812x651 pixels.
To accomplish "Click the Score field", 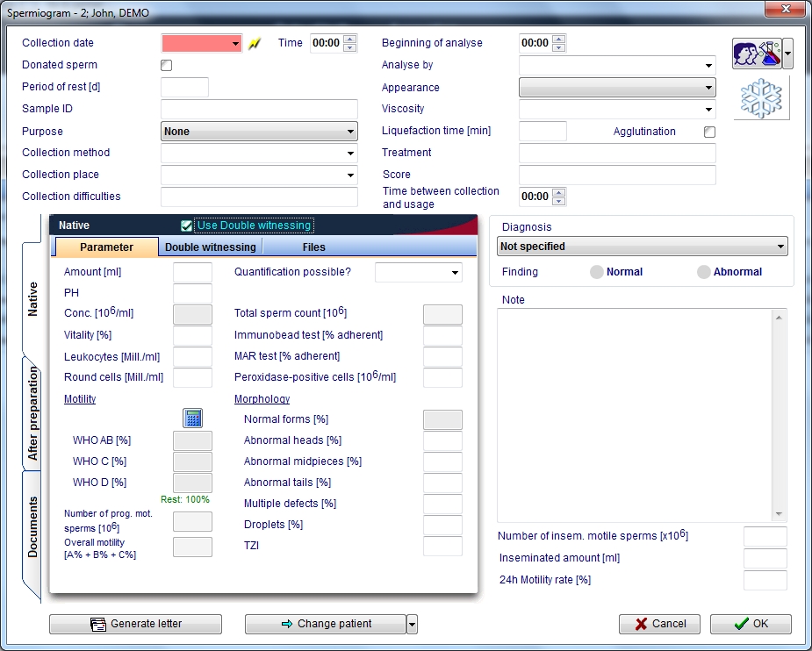I will [617, 175].
